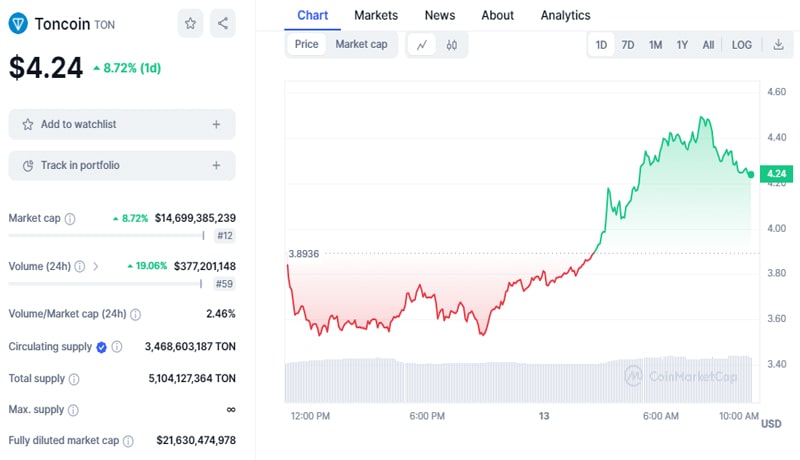This screenshot has width=800, height=460.
Task: Select the Price chart toggle
Action: pyautogui.click(x=307, y=44)
